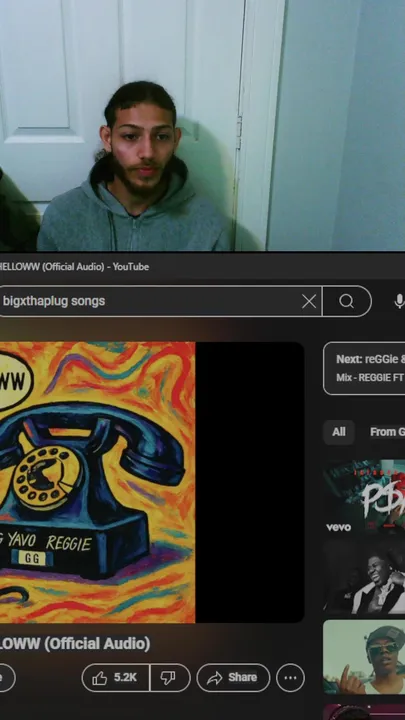Click the HELLOWW telephone artwork video player
The width and height of the screenshot is (405, 720).
[x=152, y=482]
